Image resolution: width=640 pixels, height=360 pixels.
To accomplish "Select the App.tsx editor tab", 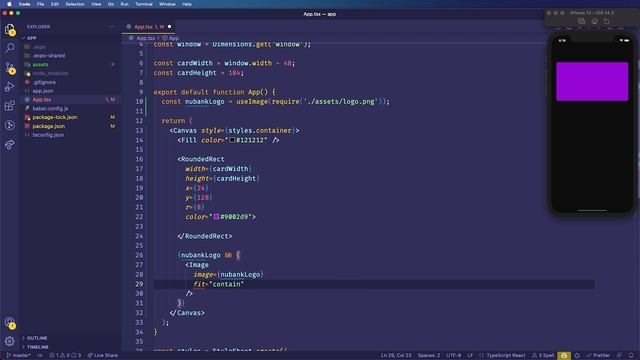I will (x=148, y=27).
